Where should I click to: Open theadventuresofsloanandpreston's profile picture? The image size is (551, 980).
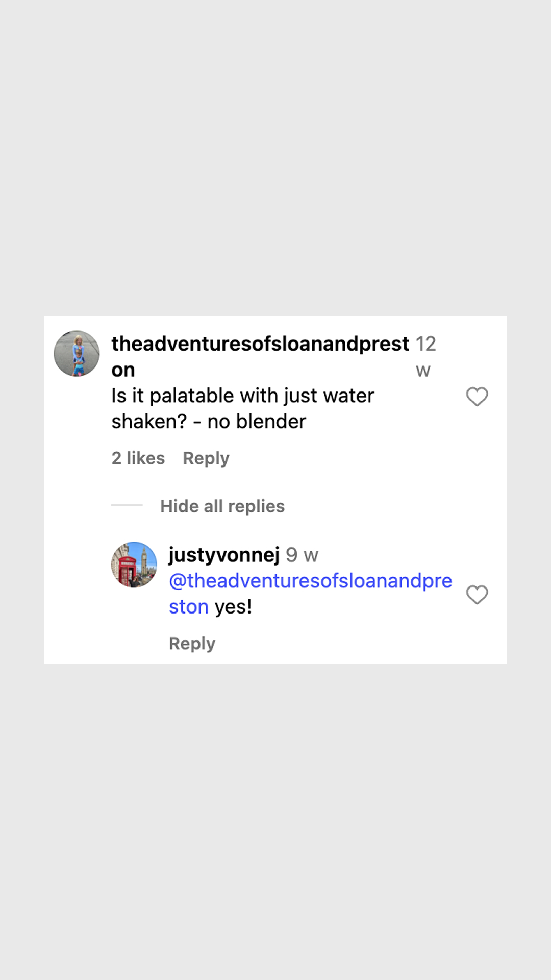(x=77, y=353)
